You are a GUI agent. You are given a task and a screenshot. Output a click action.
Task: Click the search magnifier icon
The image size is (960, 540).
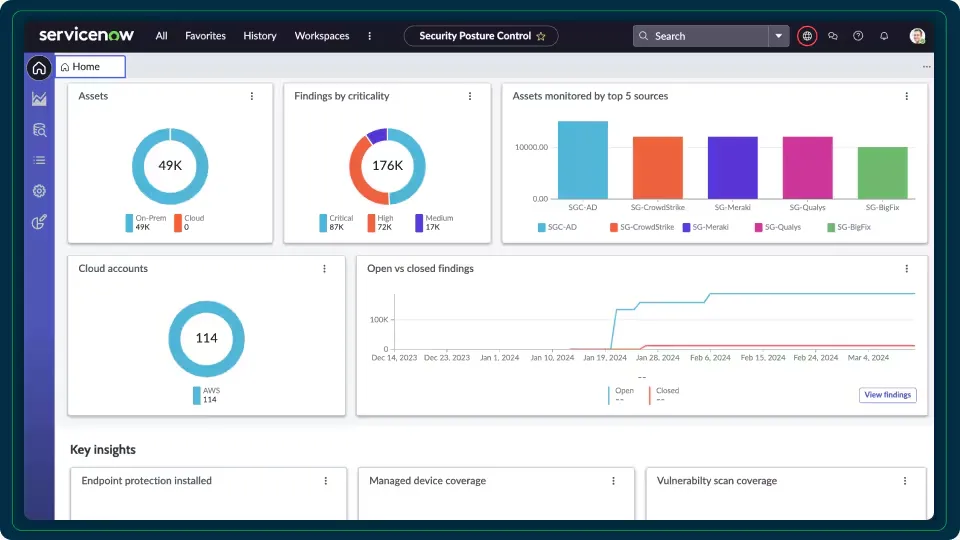tap(643, 36)
